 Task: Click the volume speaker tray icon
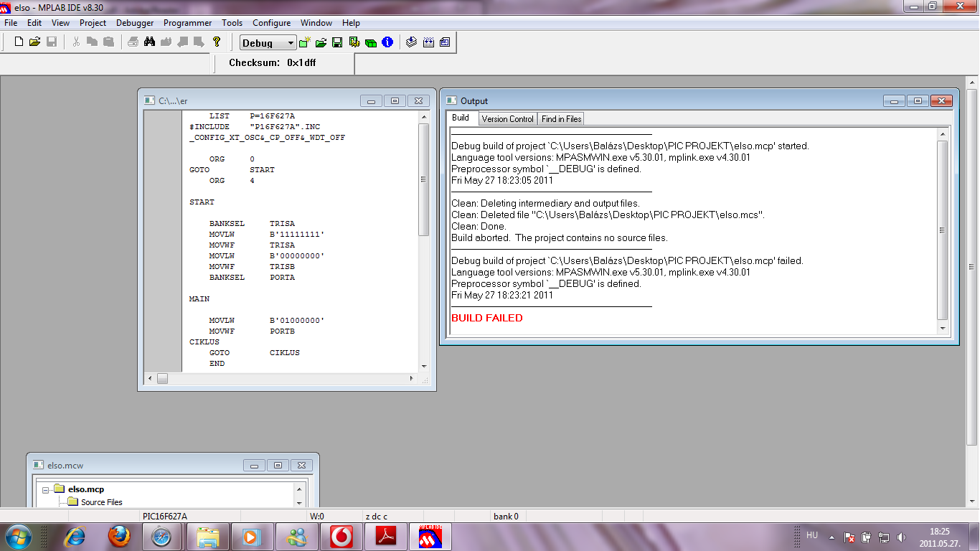[901, 537]
